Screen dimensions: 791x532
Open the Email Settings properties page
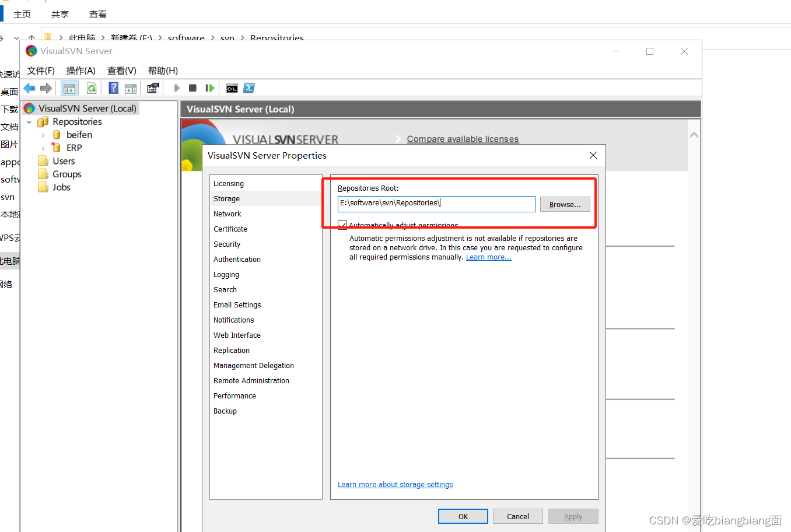point(265,304)
